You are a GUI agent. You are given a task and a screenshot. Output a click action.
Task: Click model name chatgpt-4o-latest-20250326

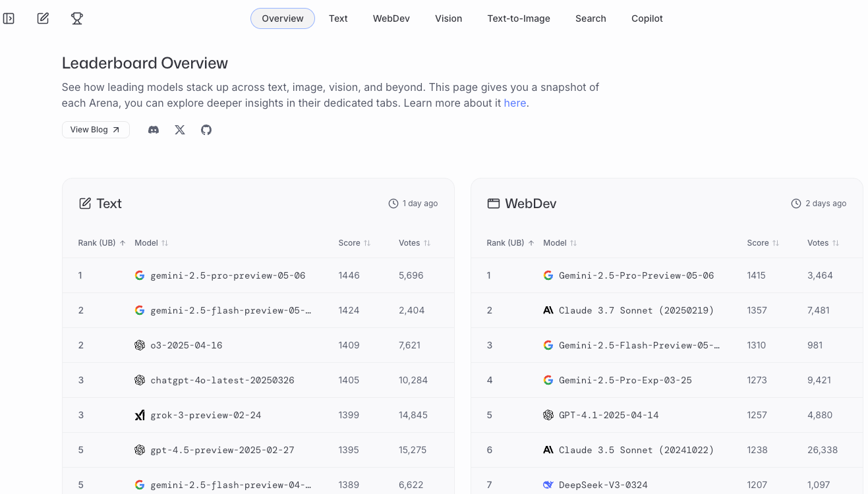(x=222, y=380)
